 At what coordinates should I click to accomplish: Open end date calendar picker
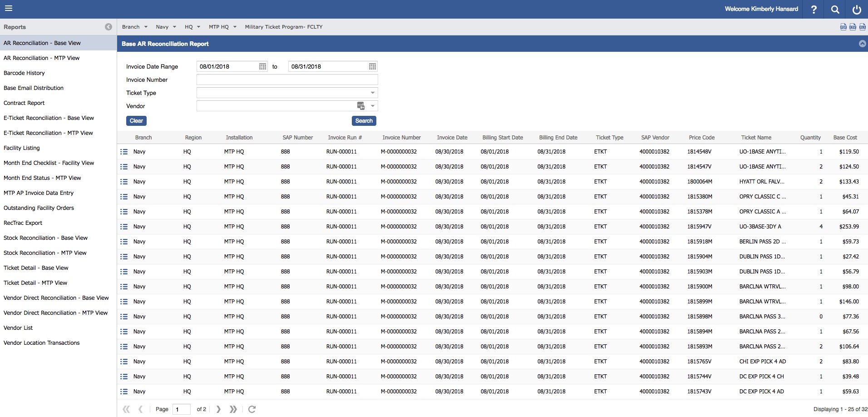[372, 67]
